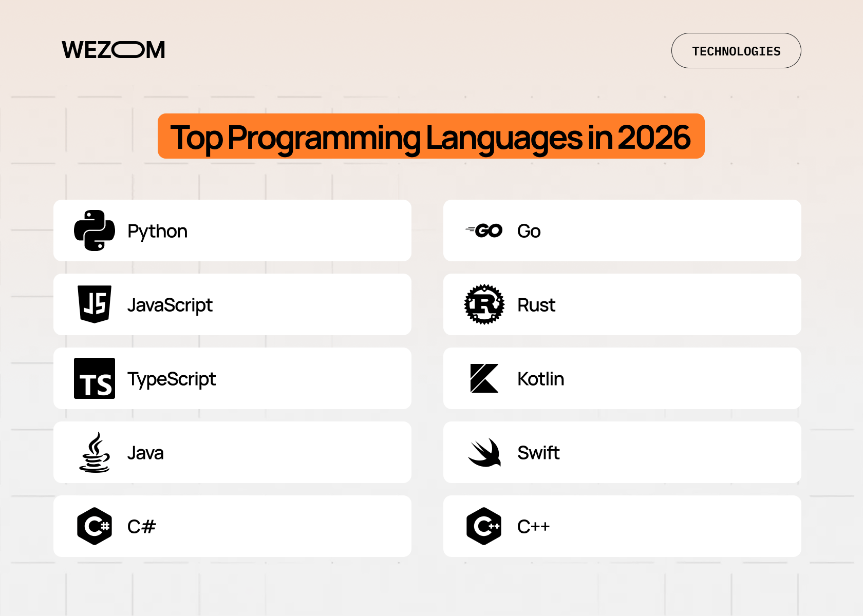Select the "Python" label text
Viewport: 863px width, 616px height.
[157, 232]
